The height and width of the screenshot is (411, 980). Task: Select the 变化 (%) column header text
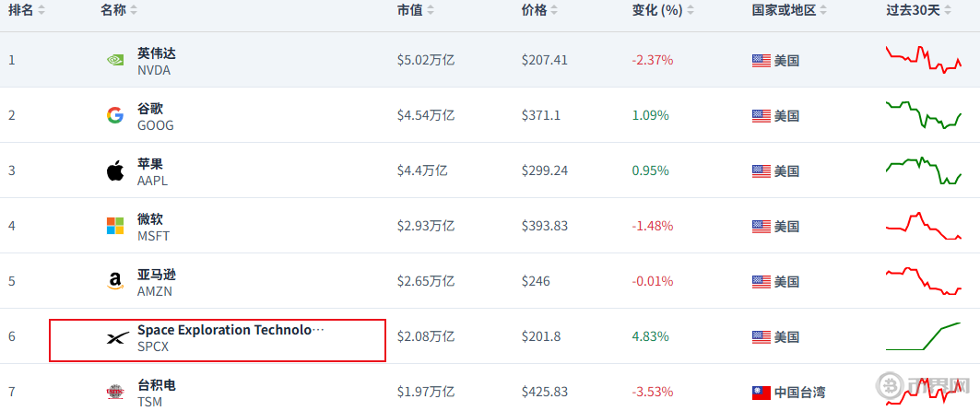pyautogui.click(x=657, y=11)
